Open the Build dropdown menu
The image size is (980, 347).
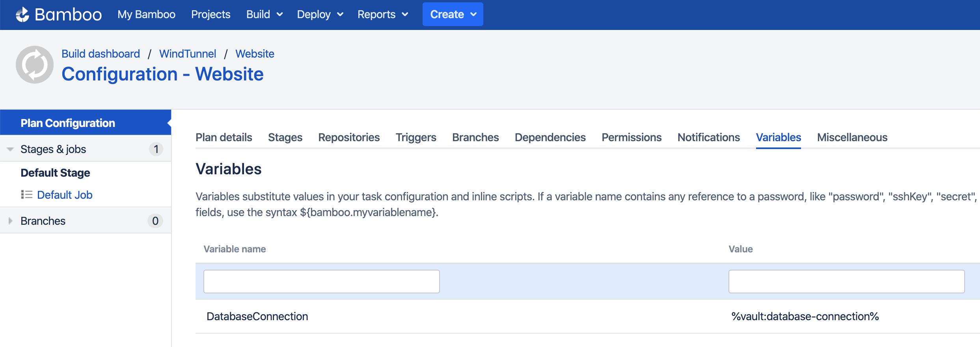pos(264,15)
